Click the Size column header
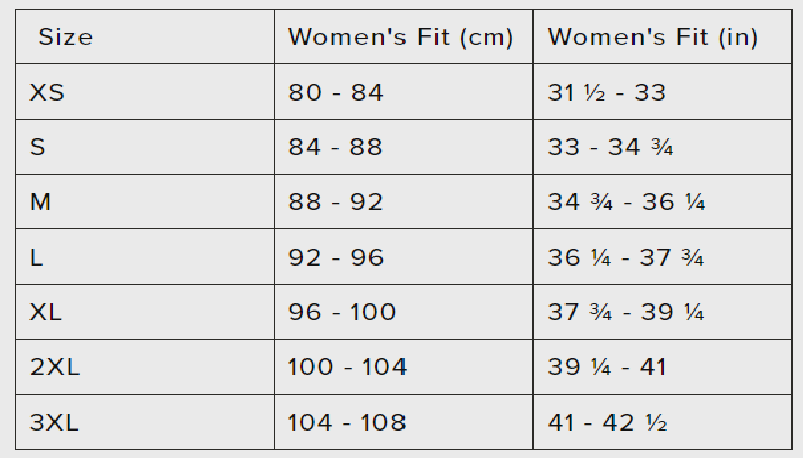Image resolution: width=803 pixels, height=458 pixels. click(66, 38)
